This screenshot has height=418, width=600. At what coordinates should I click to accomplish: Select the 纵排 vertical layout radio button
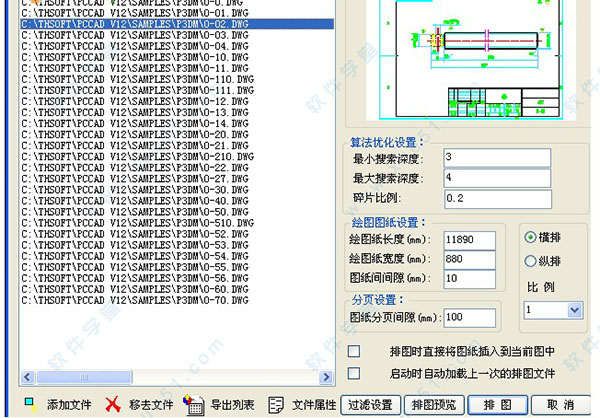coord(531,261)
